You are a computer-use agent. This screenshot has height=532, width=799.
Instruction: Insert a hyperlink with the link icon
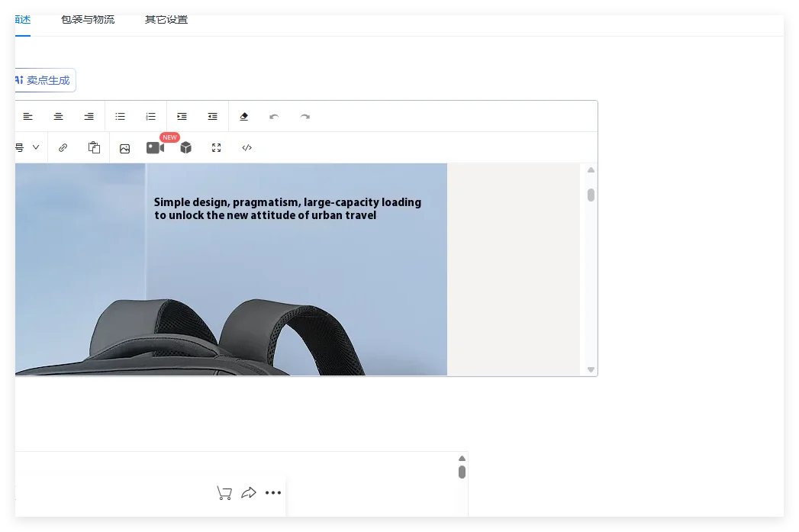pos(63,148)
